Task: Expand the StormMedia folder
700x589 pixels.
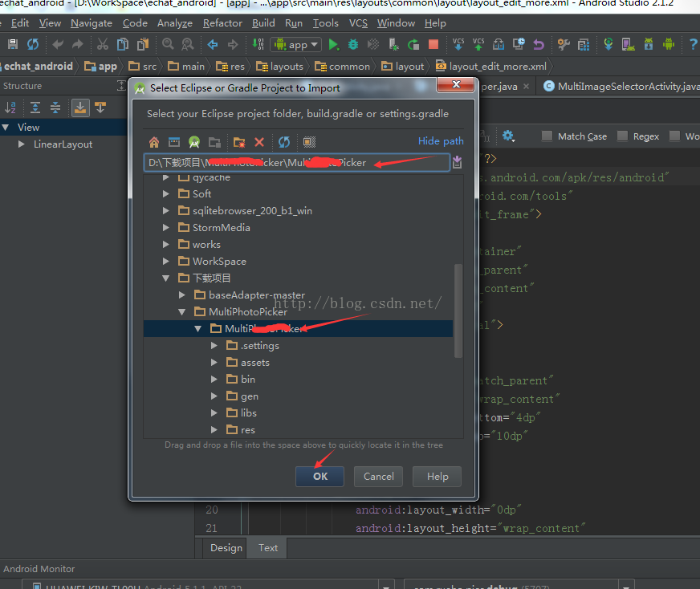Action: 165,228
